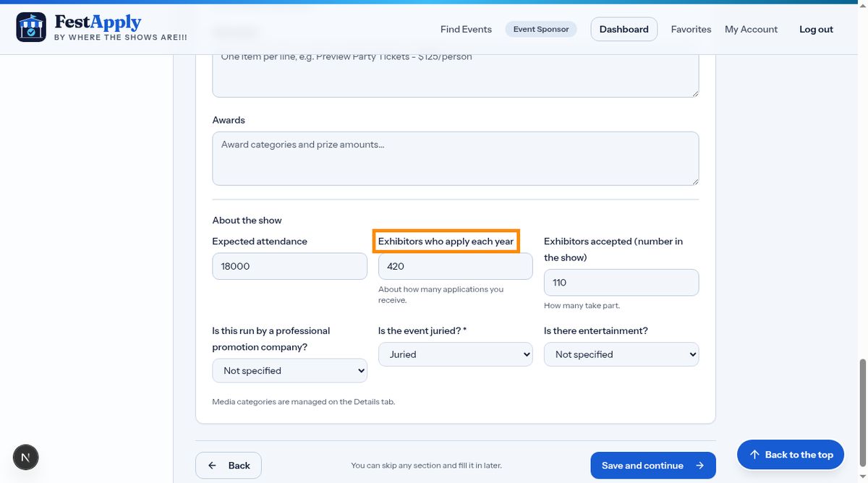The image size is (868, 483).
Task: Log out of the account
Action: (816, 29)
